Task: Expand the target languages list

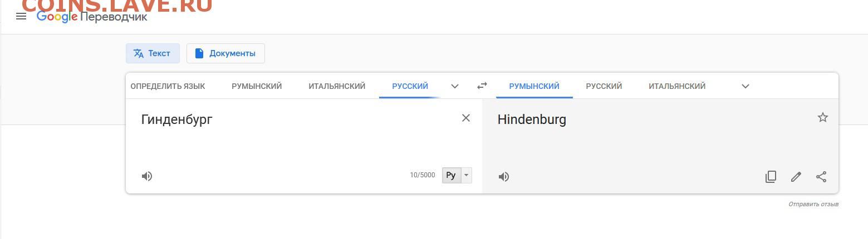Action: pos(746,86)
